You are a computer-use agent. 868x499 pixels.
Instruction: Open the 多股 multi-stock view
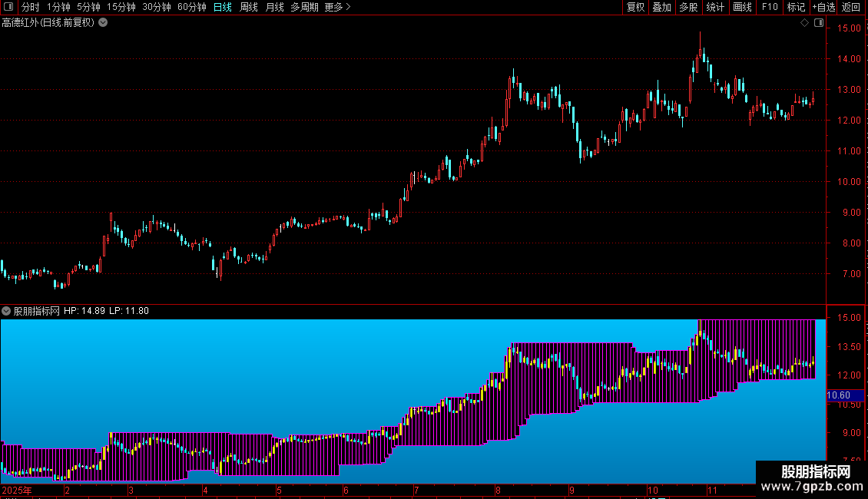coord(688,7)
